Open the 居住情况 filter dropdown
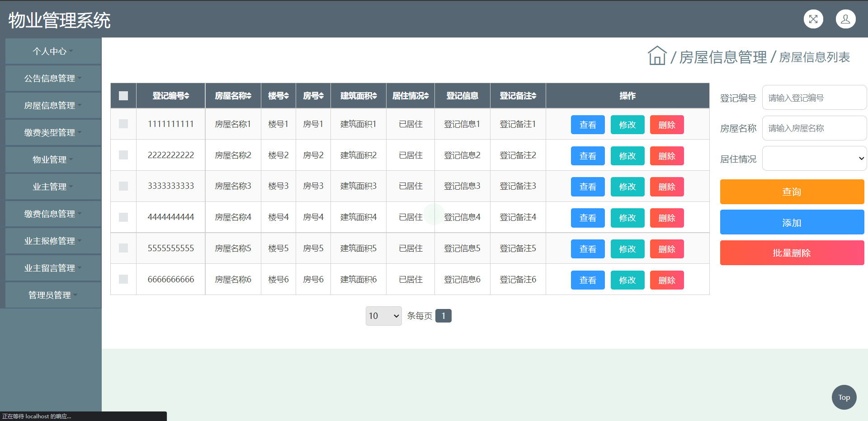 [x=814, y=159]
